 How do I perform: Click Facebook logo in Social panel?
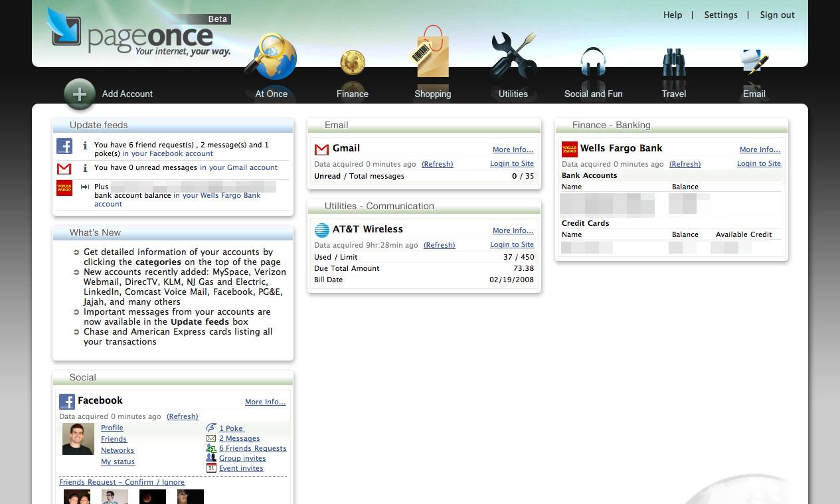[x=67, y=401]
